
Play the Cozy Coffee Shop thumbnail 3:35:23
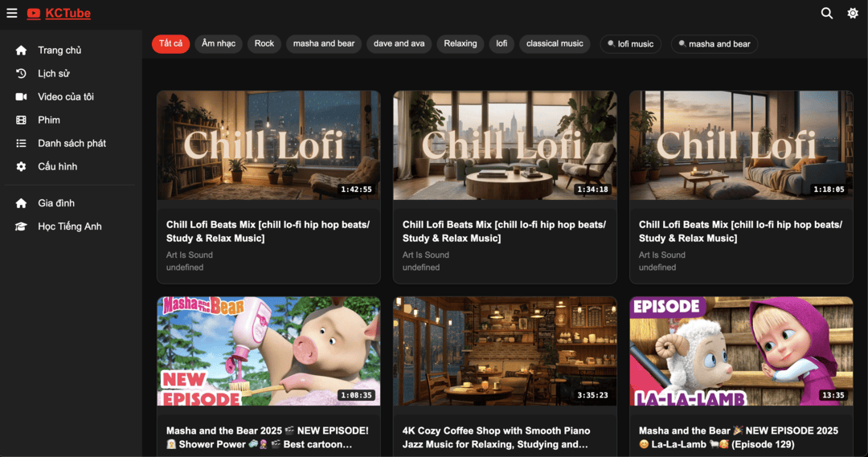click(x=505, y=351)
